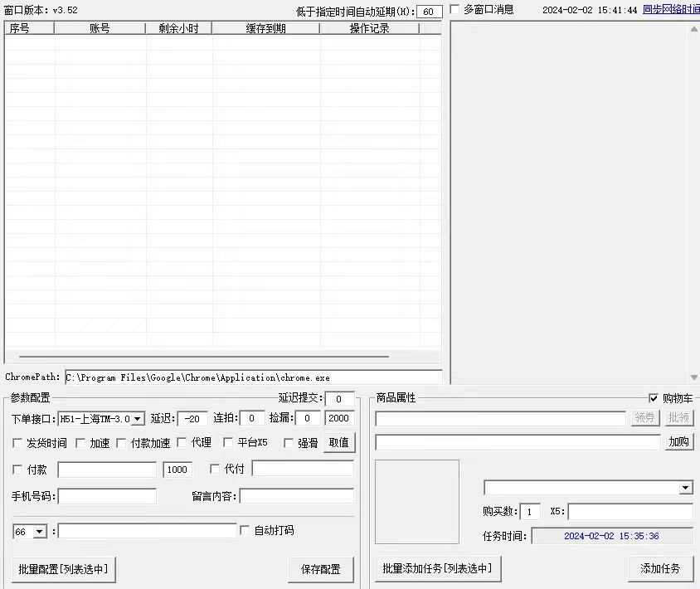Check the 平台X5 box
Image resolution: width=700 pixels, height=589 pixels.
[228, 443]
